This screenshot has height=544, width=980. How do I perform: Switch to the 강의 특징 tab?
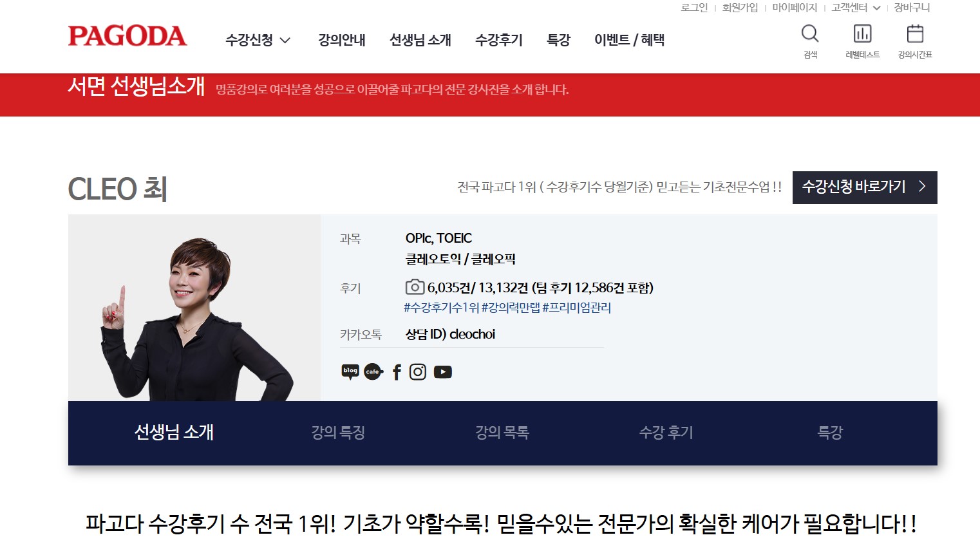tap(338, 433)
